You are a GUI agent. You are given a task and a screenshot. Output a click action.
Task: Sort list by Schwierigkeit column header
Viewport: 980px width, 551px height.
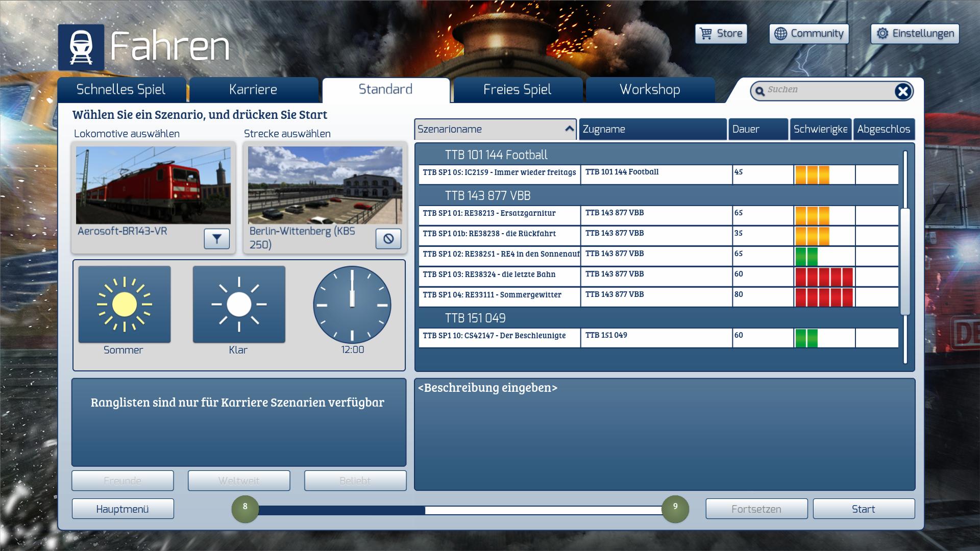tap(820, 129)
